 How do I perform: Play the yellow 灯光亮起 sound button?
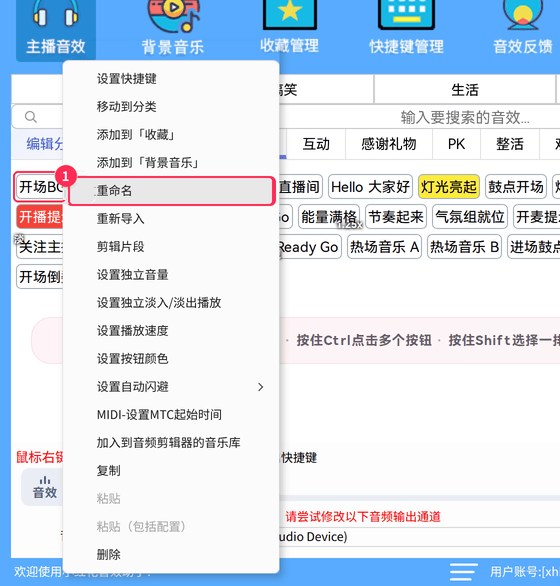(x=449, y=186)
